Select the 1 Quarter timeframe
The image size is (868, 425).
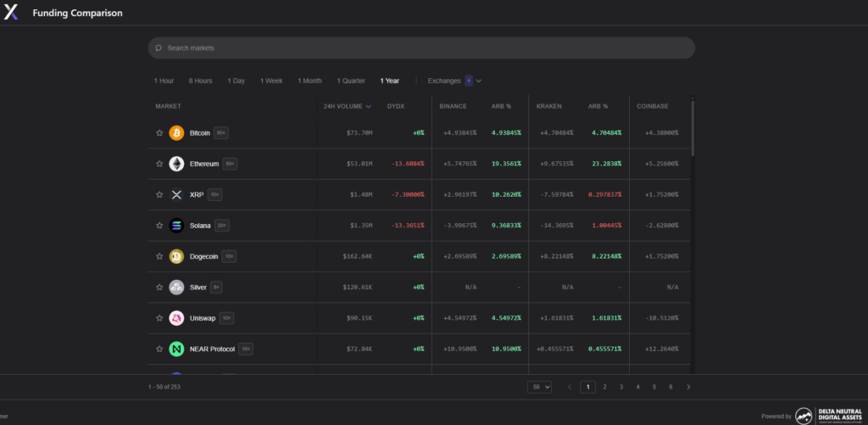[351, 81]
